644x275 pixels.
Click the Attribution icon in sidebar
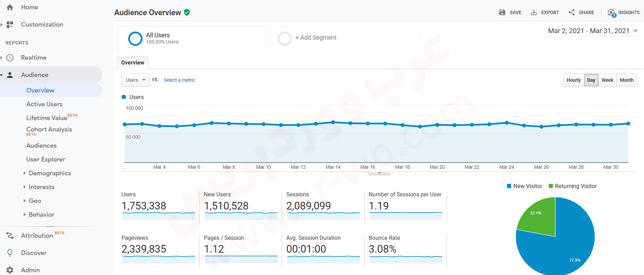10,236
